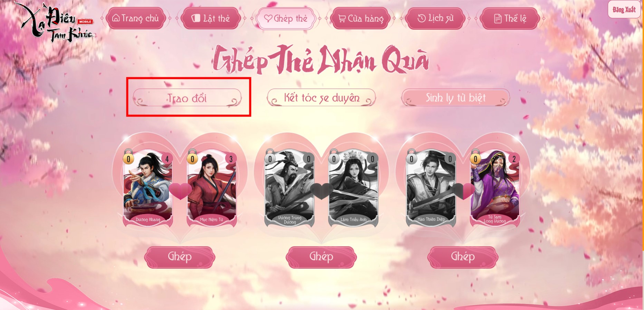Click the Đăng Xuất logout button
The width and height of the screenshot is (644, 310).
(x=624, y=9)
